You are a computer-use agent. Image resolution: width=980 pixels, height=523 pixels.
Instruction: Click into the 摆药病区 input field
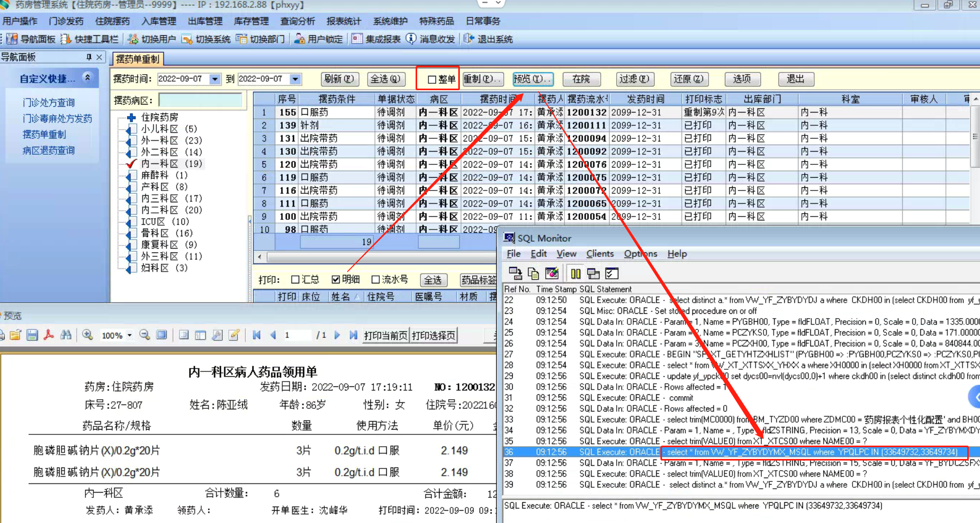(201, 100)
